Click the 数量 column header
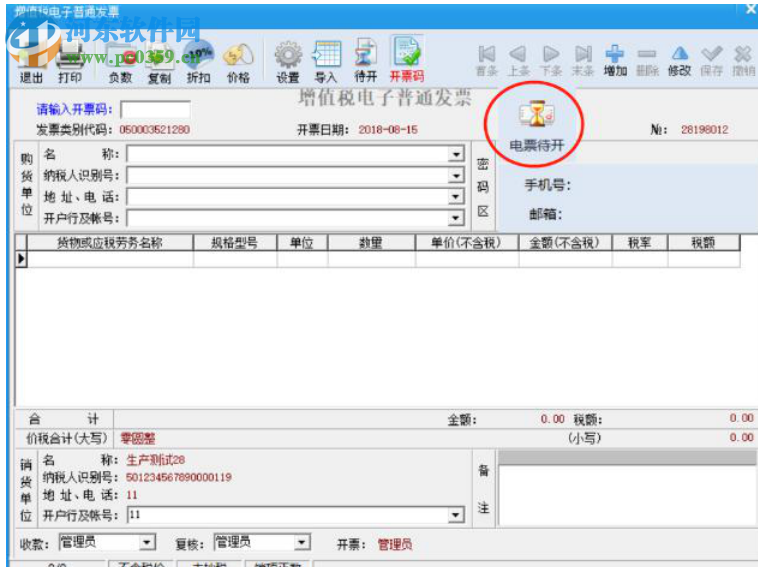758x567 pixels. point(371,243)
